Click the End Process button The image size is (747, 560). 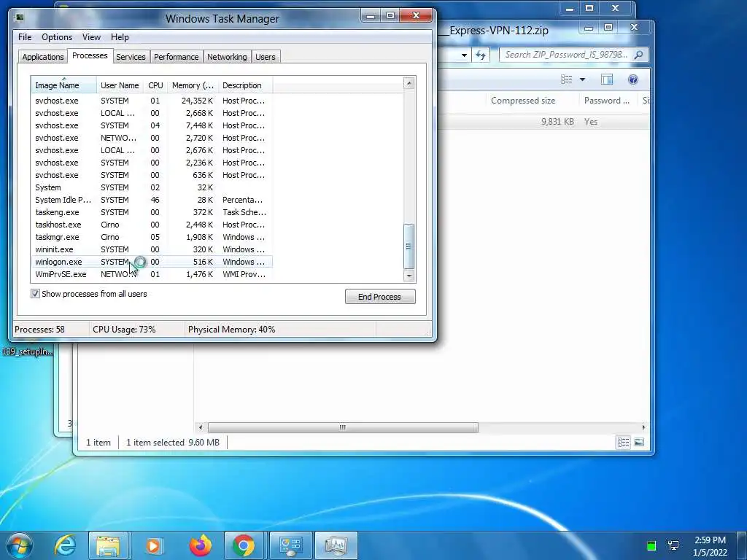point(380,297)
